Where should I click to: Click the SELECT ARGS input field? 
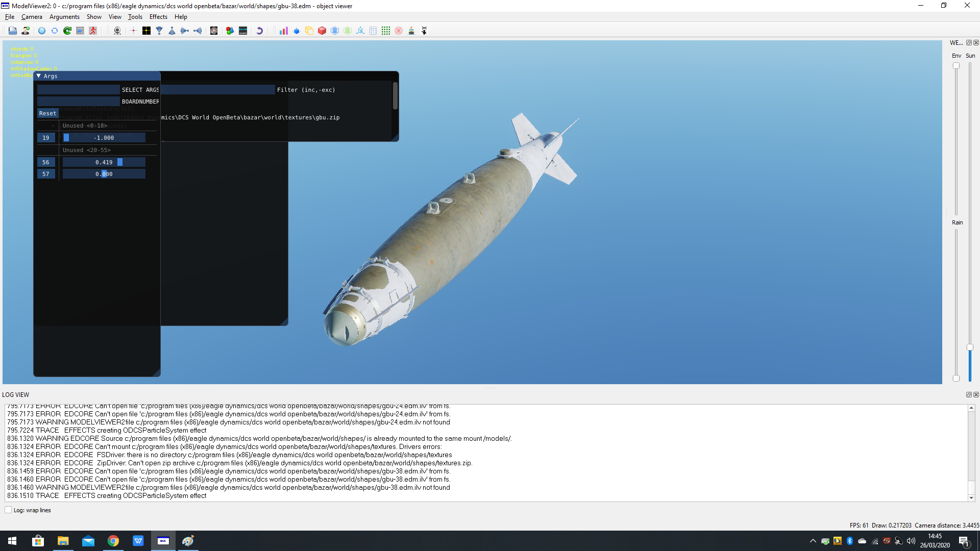78,90
